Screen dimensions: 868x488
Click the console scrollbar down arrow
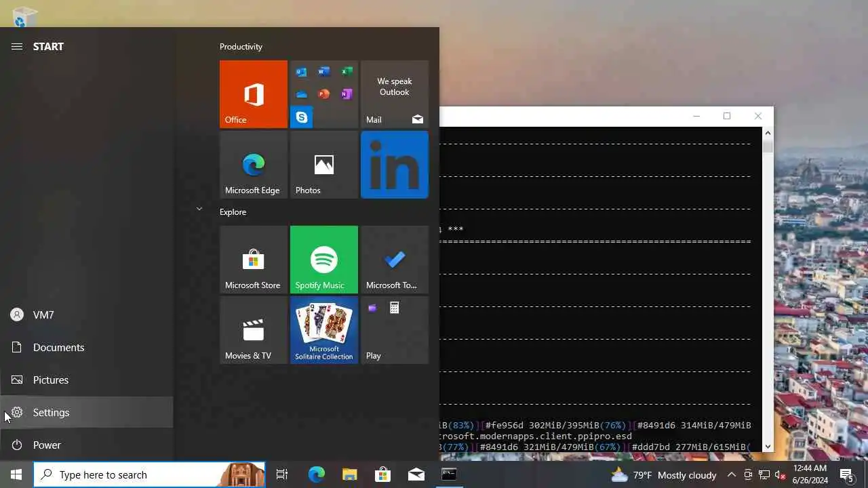768,446
